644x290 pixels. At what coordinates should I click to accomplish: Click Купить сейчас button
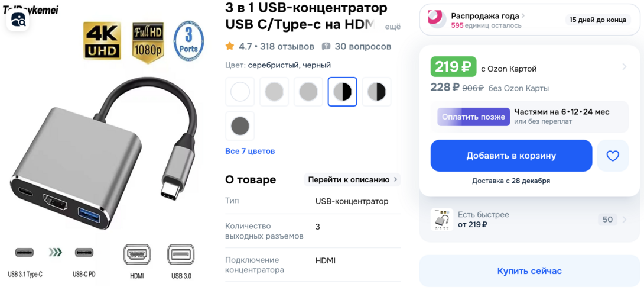[529, 271]
